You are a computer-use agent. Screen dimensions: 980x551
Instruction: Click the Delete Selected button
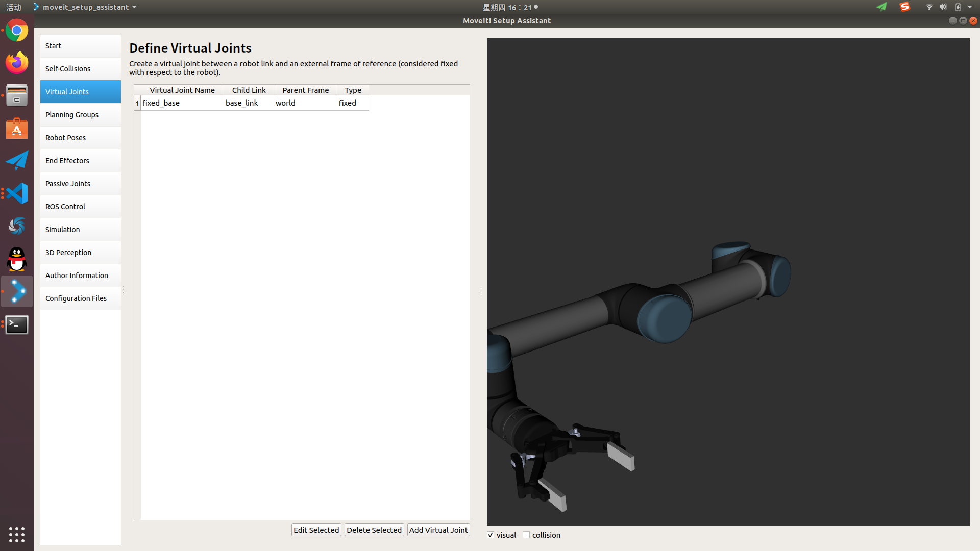click(x=374, y=530)
